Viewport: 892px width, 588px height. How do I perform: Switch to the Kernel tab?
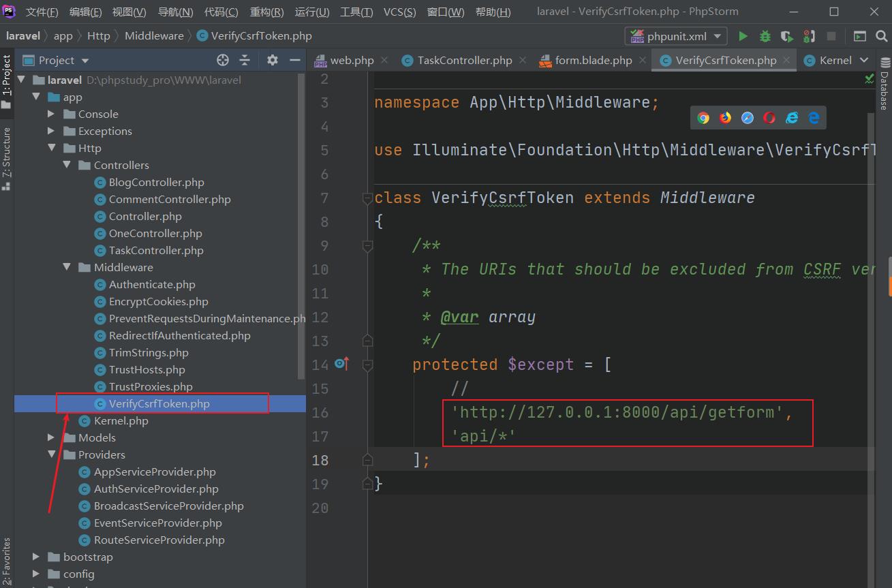tap(828, 60)
